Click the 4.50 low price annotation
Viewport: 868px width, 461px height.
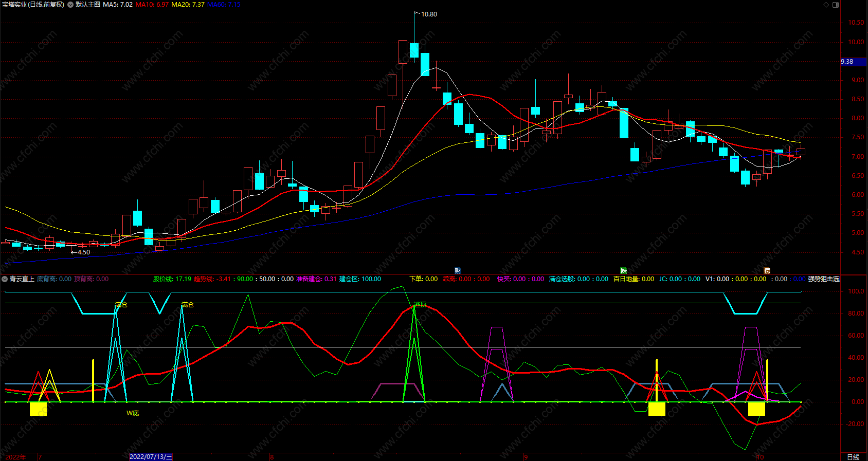(x=83, y=252)
